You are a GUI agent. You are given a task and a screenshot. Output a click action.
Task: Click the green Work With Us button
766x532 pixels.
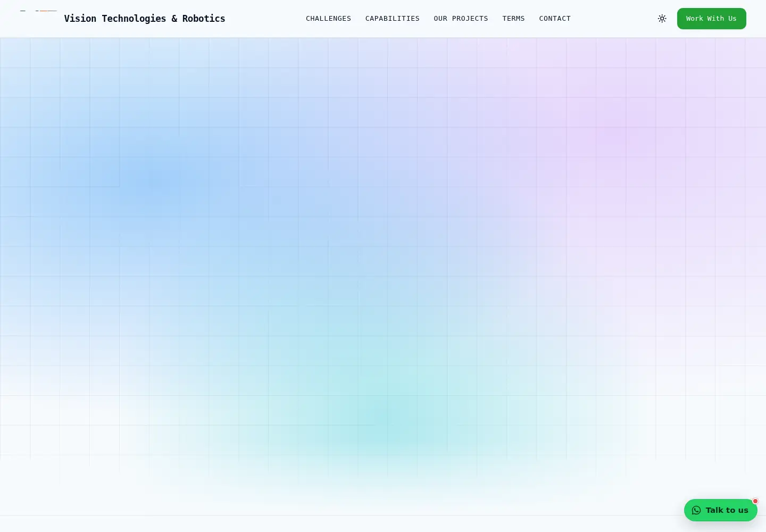711,19
